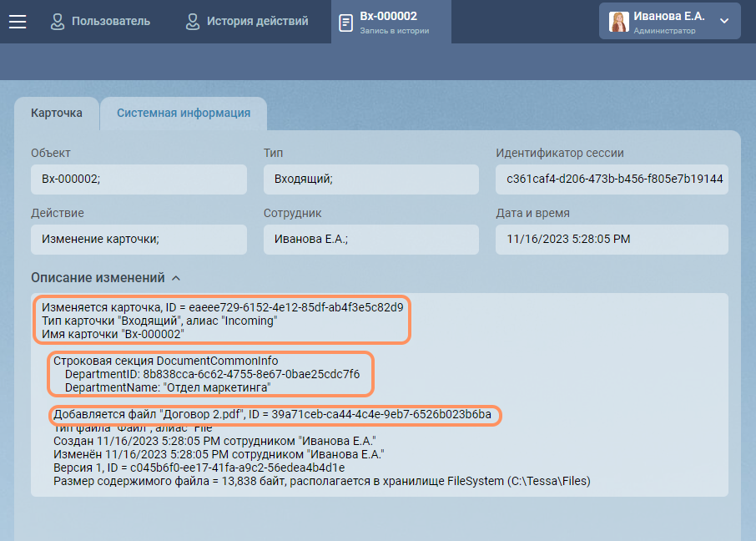
Task: Click the Действие field Изменение карточки
Action: [x=139, y=239]
